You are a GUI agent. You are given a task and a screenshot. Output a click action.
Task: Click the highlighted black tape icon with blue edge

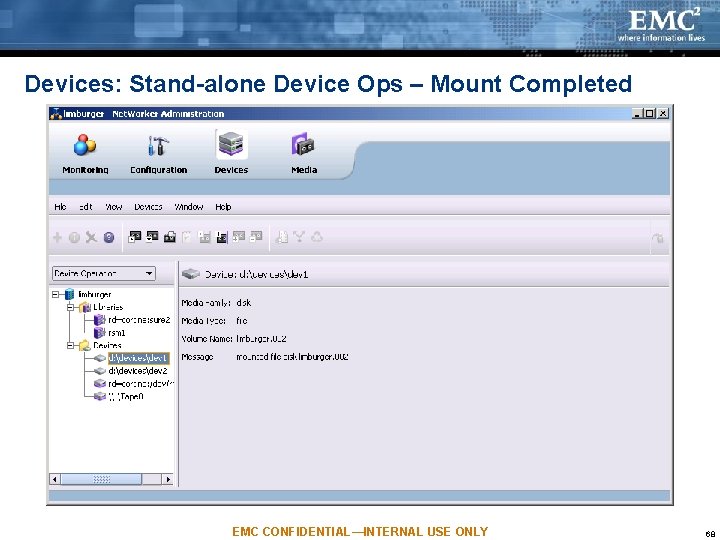point(222,236)
